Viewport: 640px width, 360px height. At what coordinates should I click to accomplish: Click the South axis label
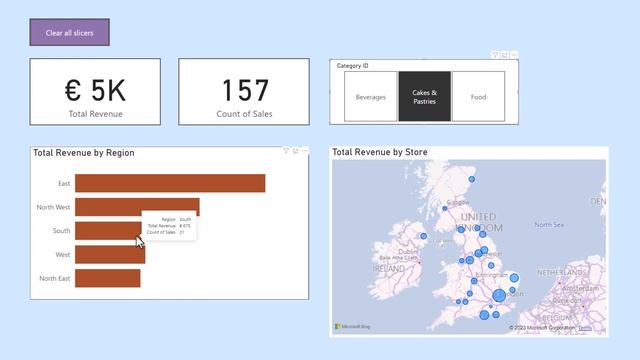point(61,231)
